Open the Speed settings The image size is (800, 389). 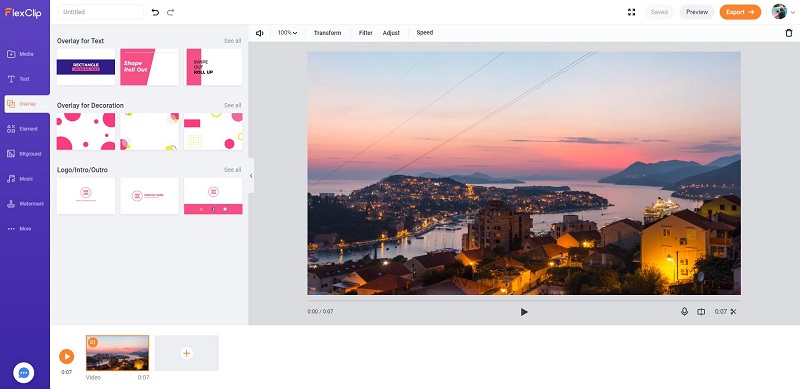[424, 33]
